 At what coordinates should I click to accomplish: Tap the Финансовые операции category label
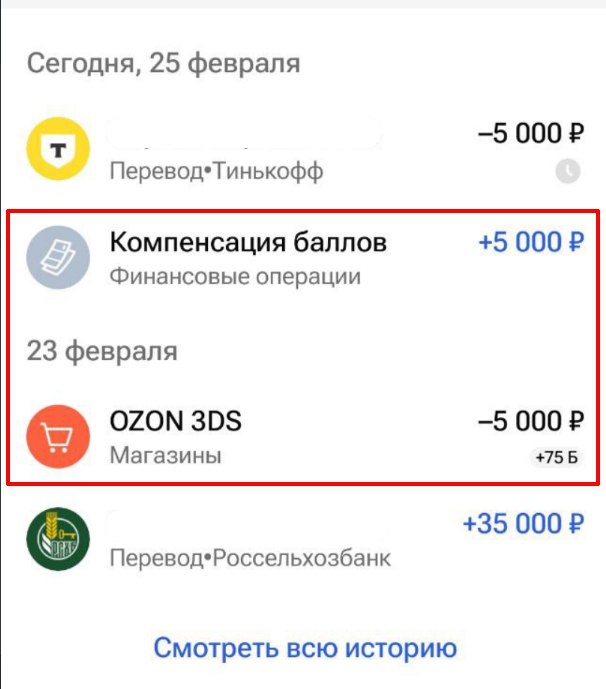tap(235, 277)
